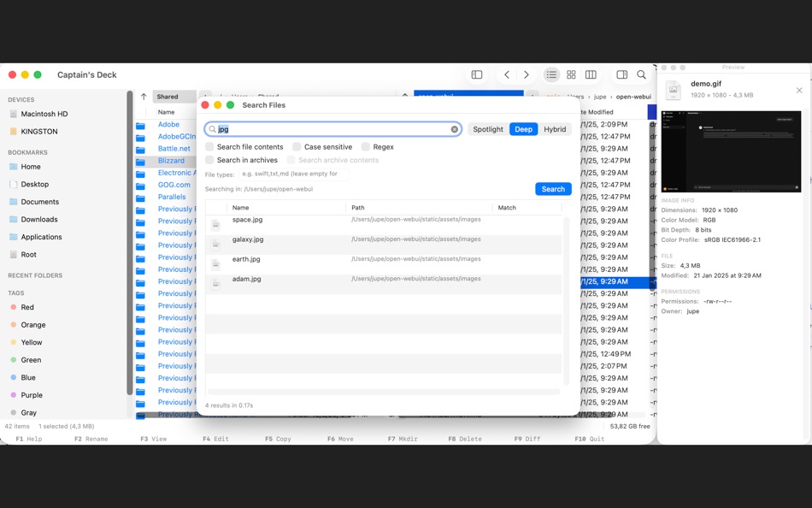812x508 pixels.
Task: Click F9 Diff in function bar
Action: (527, 439)
